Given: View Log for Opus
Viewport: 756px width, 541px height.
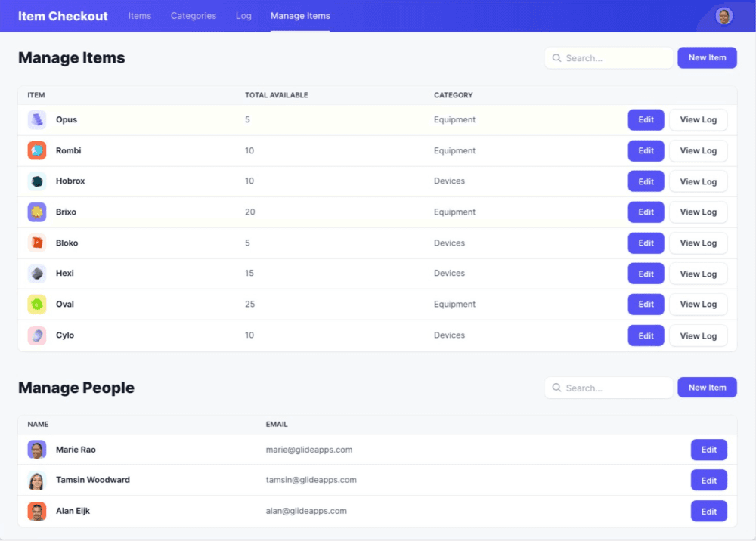Looking at the screenshot, I should 698,120.
